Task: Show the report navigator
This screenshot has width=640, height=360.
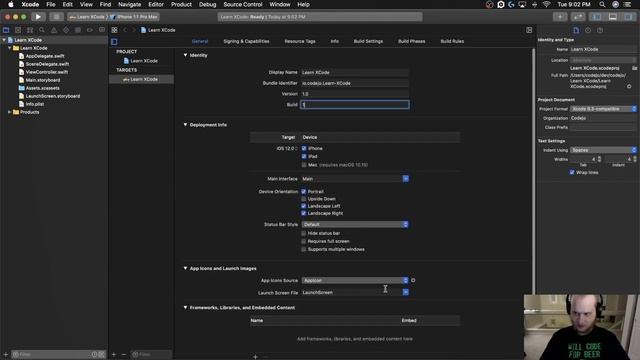Action: point(102,30)
